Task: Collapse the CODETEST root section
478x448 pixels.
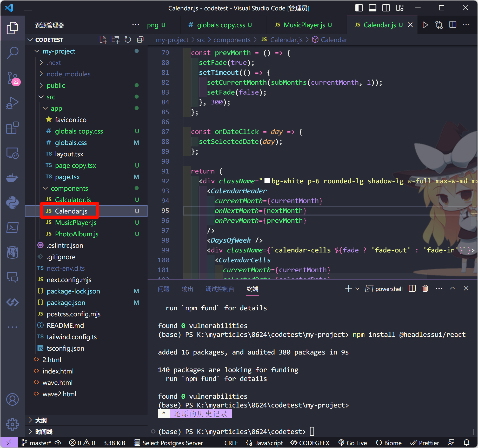Action: pos(30,40)
